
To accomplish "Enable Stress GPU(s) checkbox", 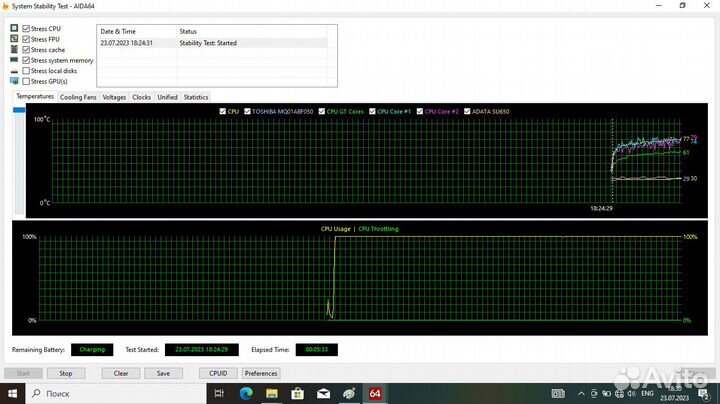I will tap(26, 81).
